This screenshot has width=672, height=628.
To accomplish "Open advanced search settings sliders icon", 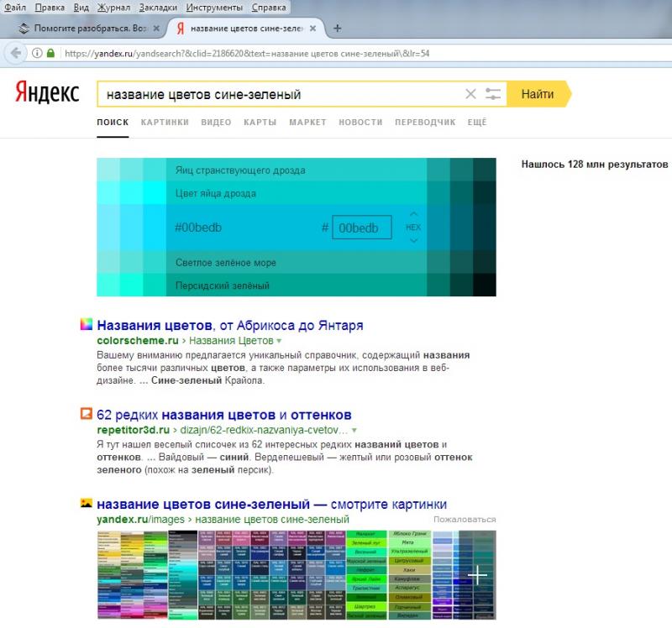I will [493, 94].
